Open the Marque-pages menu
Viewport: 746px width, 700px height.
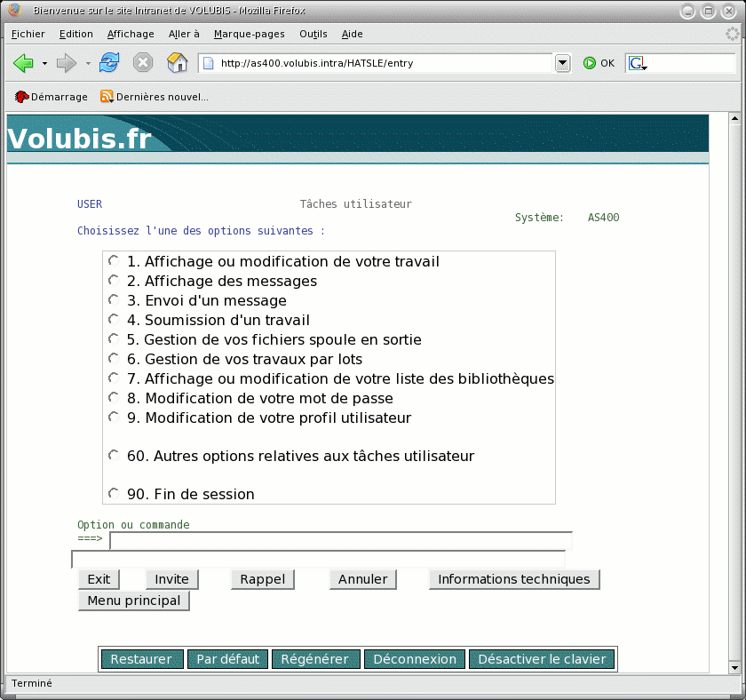[x=250, y=34]
